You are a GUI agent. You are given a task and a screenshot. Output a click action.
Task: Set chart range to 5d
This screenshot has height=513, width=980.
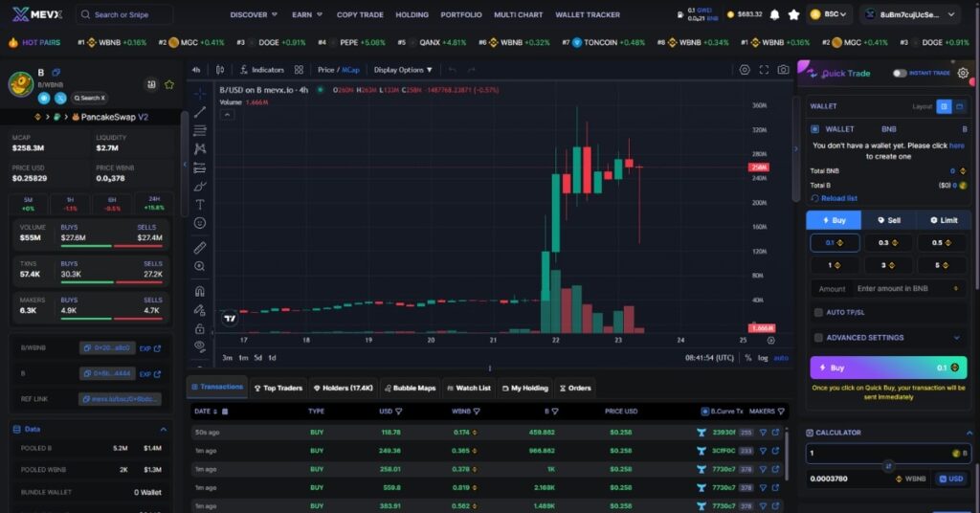(257, 358)
